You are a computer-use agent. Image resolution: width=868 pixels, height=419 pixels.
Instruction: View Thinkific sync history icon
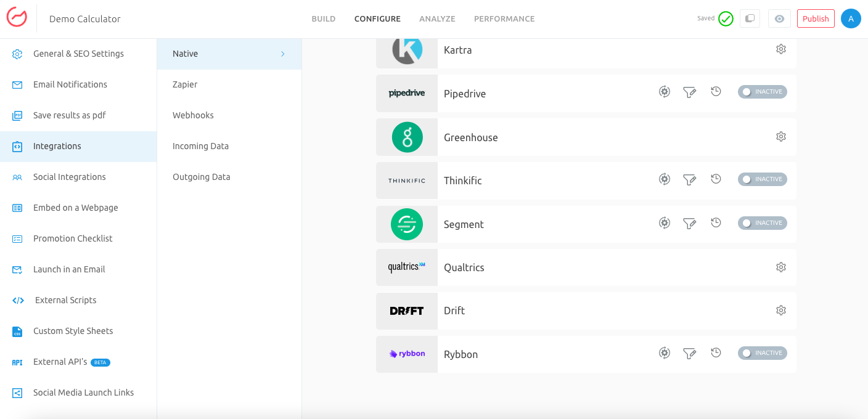click(x=716, y=179)
